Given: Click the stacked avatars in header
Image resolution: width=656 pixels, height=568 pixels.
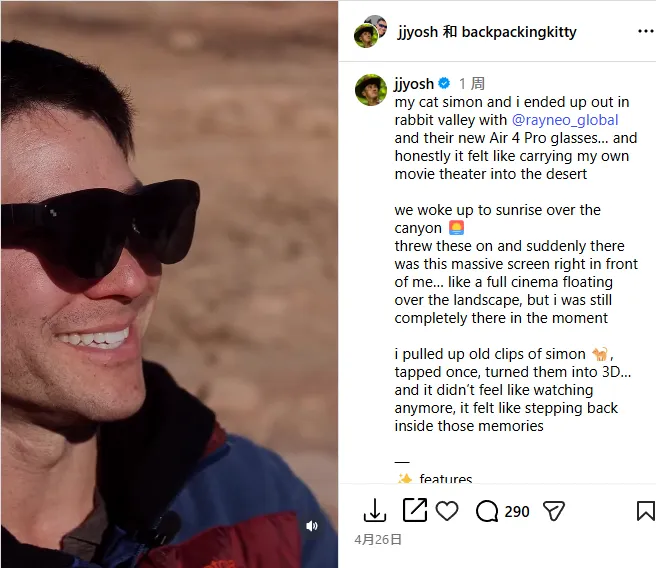Looking at the screenshot, I should coord(370,31).
